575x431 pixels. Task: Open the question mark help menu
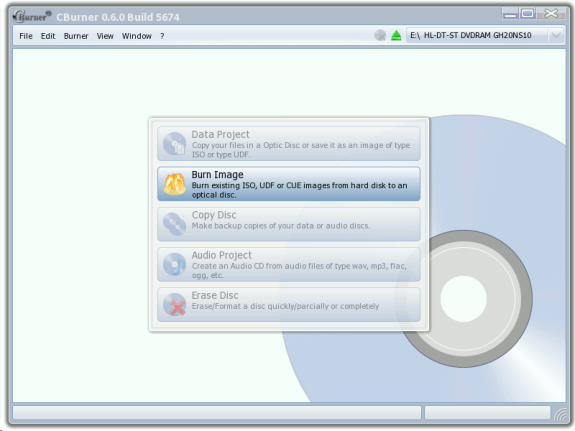point(162,36)
